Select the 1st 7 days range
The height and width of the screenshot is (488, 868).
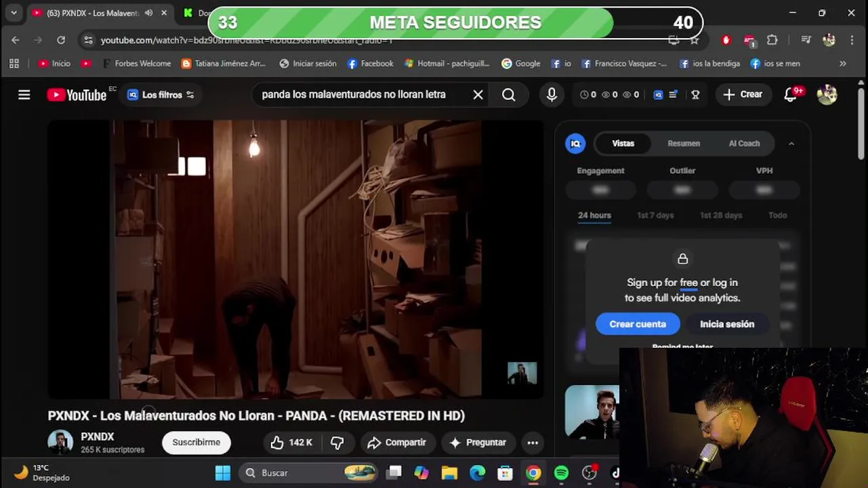[655, 216]
